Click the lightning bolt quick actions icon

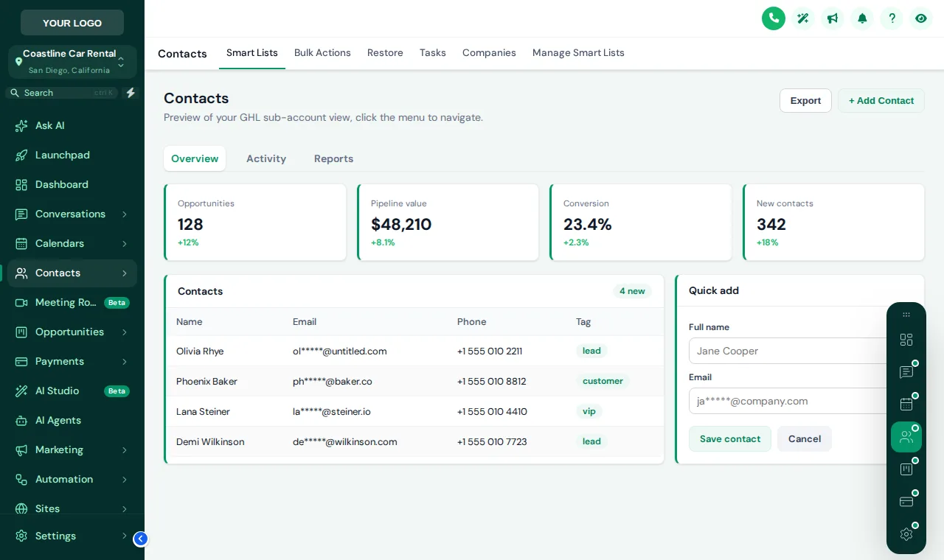pos(131,93)
